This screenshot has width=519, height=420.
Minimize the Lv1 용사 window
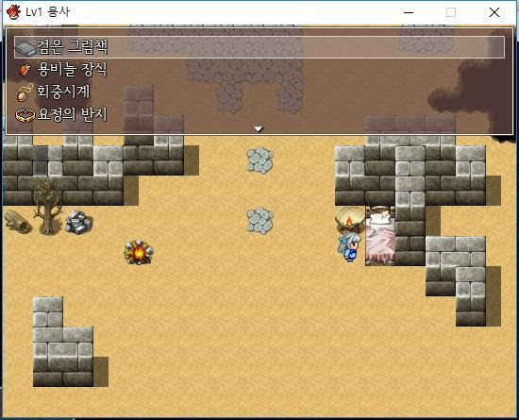409,12
